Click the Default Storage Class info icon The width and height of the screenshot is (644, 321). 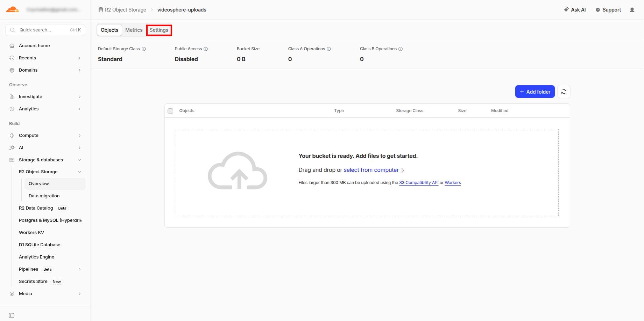144,49
